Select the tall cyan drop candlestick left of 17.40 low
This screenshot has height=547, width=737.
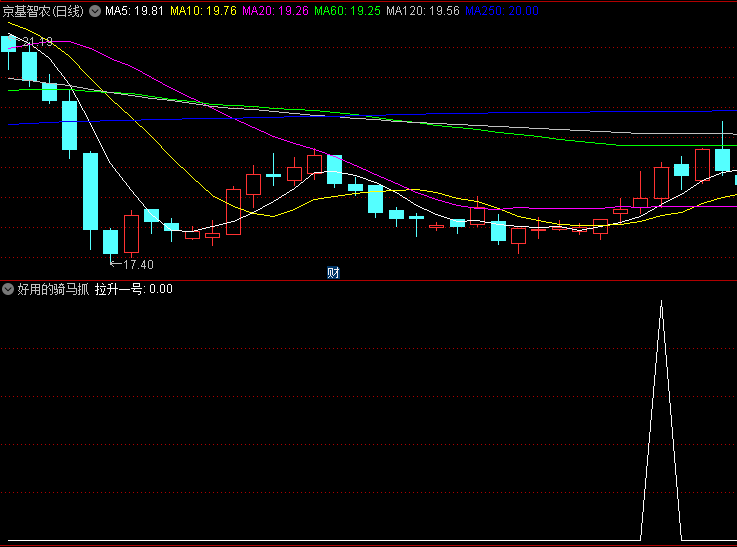click(x=91, y=192)
